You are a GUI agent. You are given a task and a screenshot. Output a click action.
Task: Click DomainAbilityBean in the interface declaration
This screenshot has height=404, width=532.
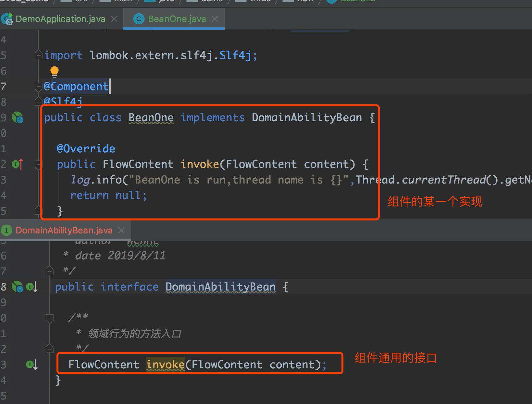coord(220,287)
